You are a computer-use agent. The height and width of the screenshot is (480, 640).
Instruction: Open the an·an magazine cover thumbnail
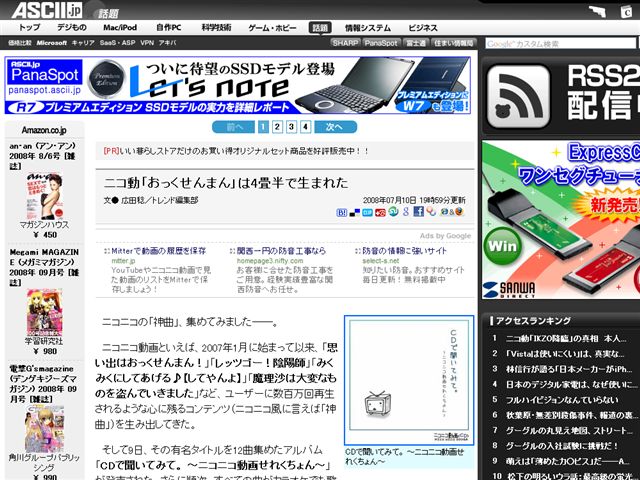[44, 196]
